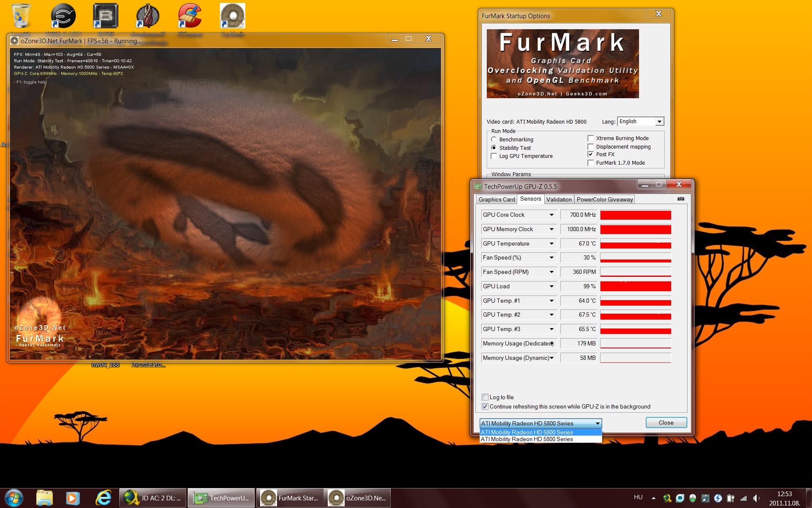
Task: Launch the FurMark desktop shortcut icon
Action: click(232, 16)
